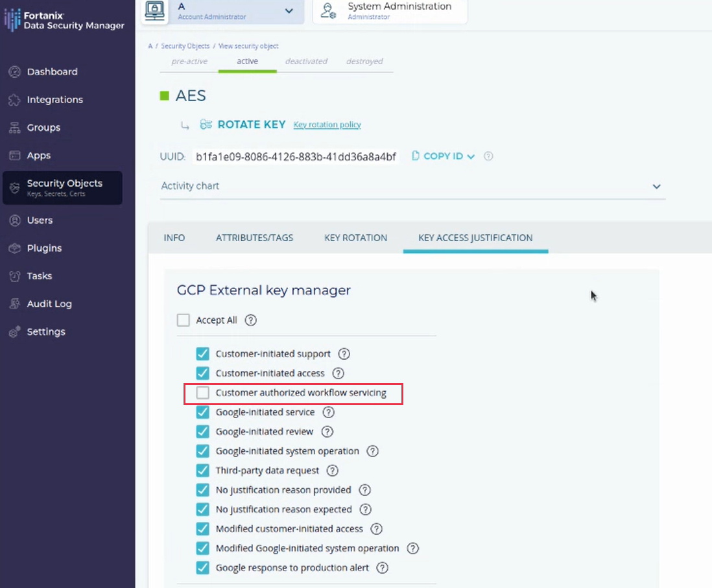Viewport: 712px width, 588px height.
Task: Enable Customer authorized workflow servicing checkbox
Action: click(x=203, y=393)
